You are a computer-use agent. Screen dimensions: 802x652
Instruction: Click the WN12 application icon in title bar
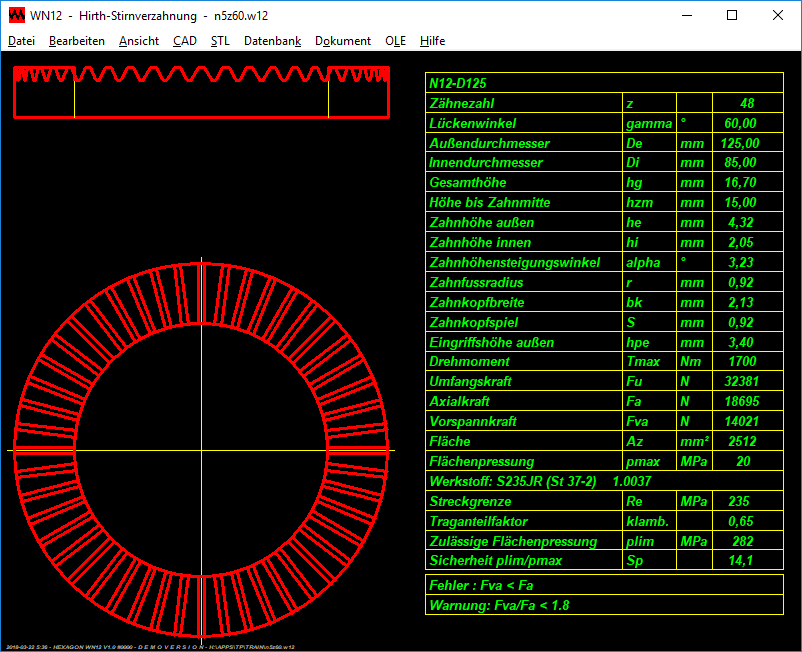click(x=16, y=15)
